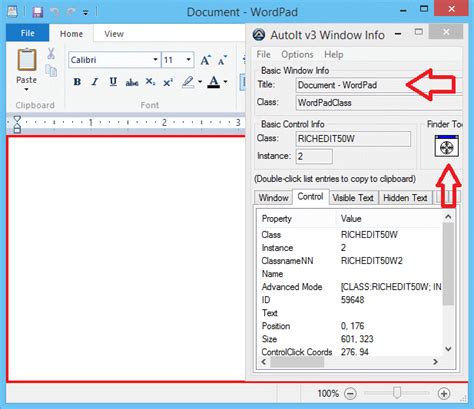Click the text highlight color pen icon
The image size is (474, 409).
pyautogui.click(x=188, y=82)
